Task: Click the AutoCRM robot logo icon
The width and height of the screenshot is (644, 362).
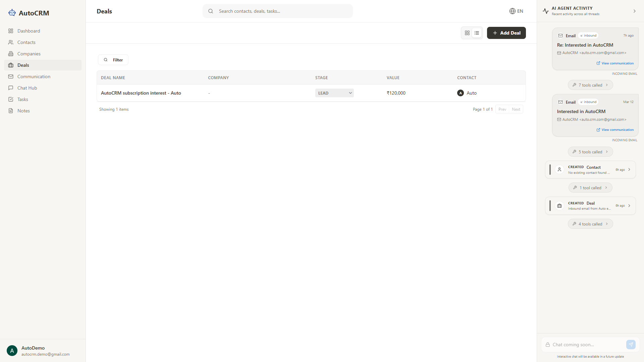Action: (x=12, y=13)
